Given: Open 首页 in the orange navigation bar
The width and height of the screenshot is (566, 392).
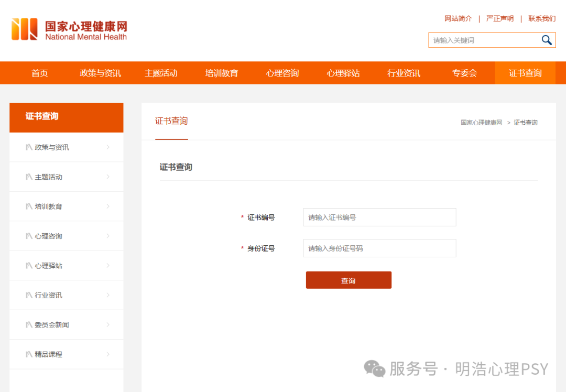Looking at the screenshot, I should tap(40, 73).
